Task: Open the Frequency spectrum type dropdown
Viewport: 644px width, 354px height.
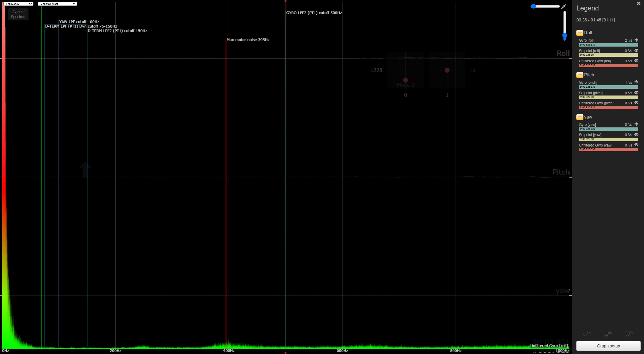Action: coord(18,4)
